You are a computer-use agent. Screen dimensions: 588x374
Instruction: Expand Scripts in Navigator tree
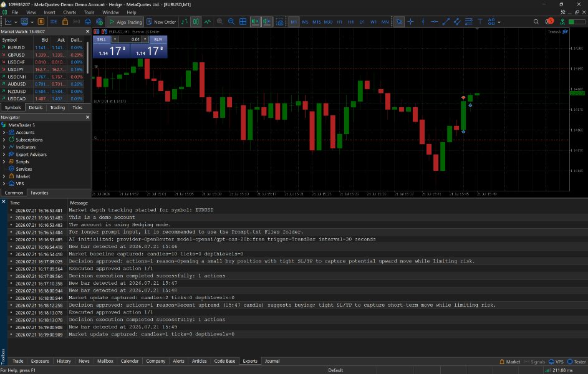4,161
